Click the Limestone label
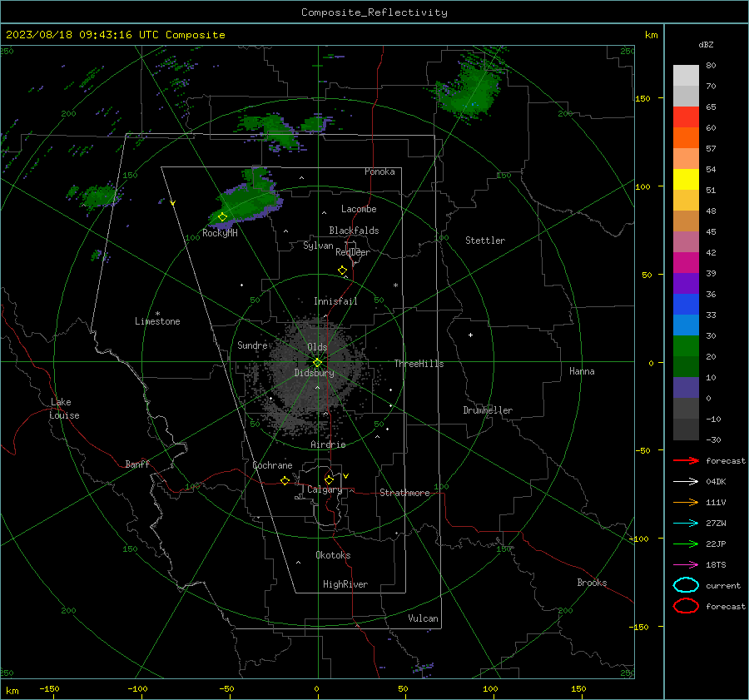 (157, 321)
